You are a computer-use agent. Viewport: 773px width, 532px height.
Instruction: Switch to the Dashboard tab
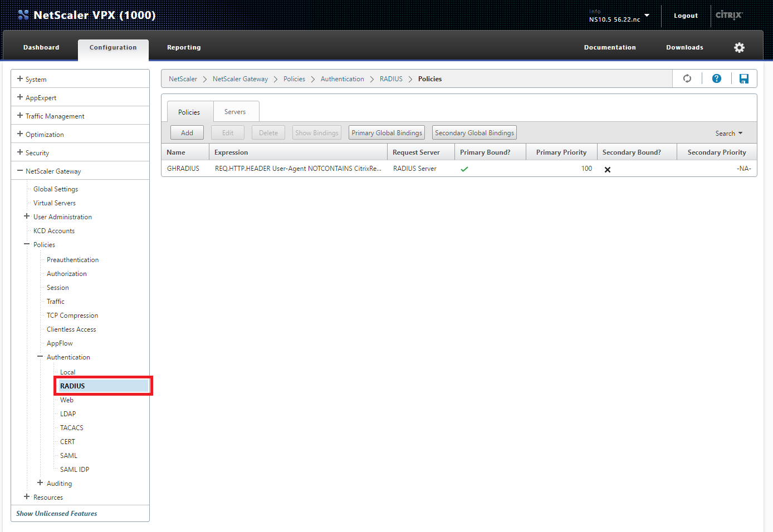[x=41, y=47]
